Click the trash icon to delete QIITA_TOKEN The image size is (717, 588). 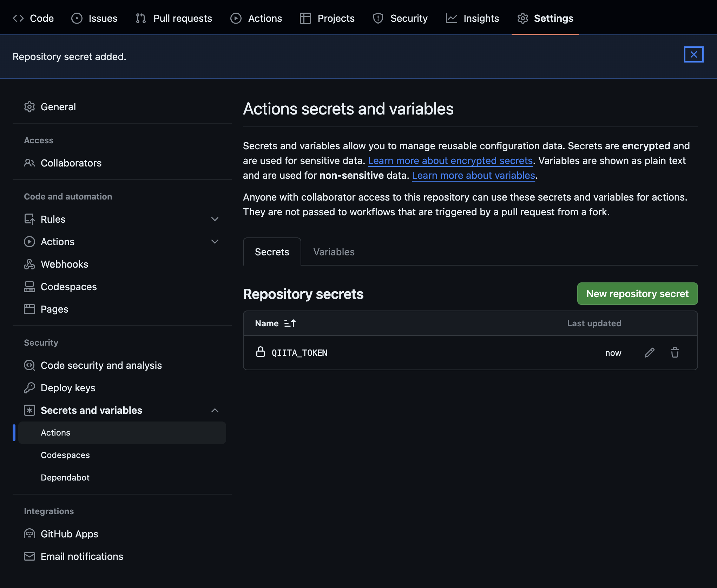[x=675, y=353]
